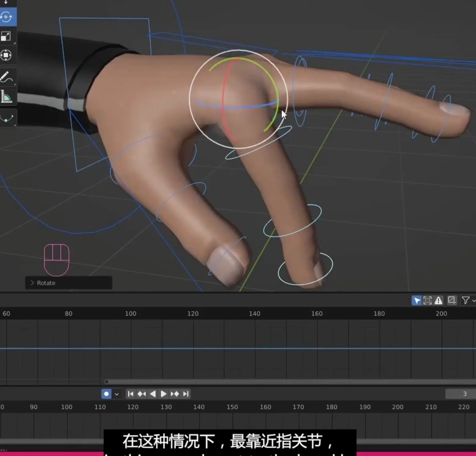This screenshot has width=476, height=456.
Task: Select the Breakdowner pose tool
Action: tap(7, 118)
